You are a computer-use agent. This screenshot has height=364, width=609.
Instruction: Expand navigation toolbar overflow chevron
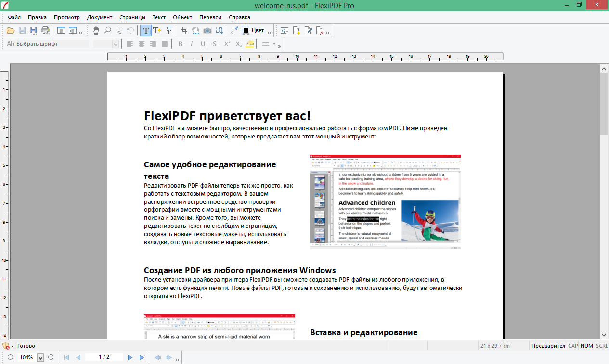[177, 359]
